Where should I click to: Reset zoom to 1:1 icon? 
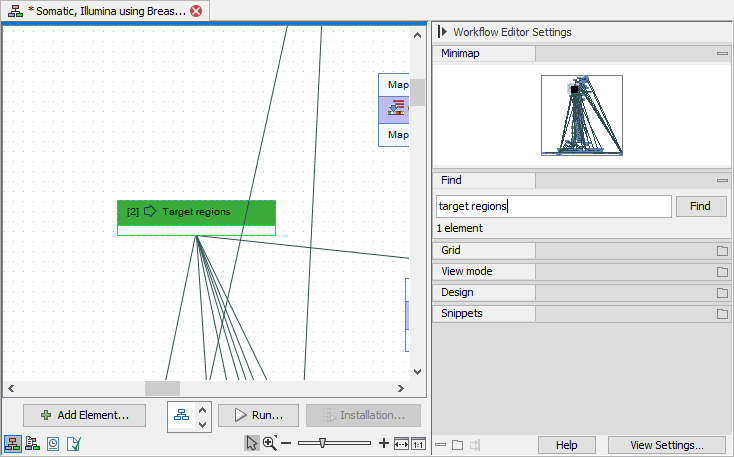coord(418,443)
